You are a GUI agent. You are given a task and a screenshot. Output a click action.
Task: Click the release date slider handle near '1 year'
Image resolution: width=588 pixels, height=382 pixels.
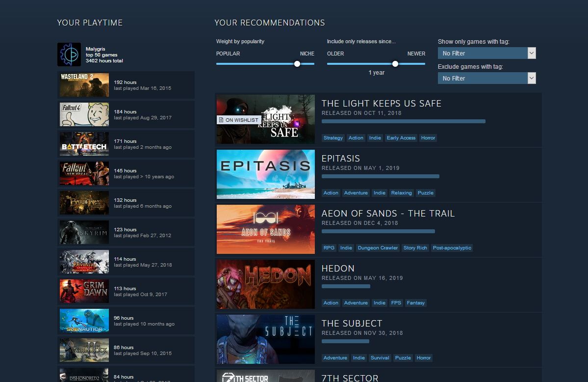(395, 64)
